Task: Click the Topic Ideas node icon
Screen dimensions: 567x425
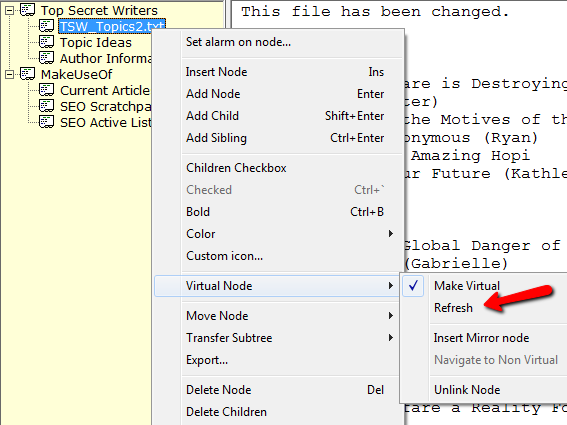Action: coord(47,42)
